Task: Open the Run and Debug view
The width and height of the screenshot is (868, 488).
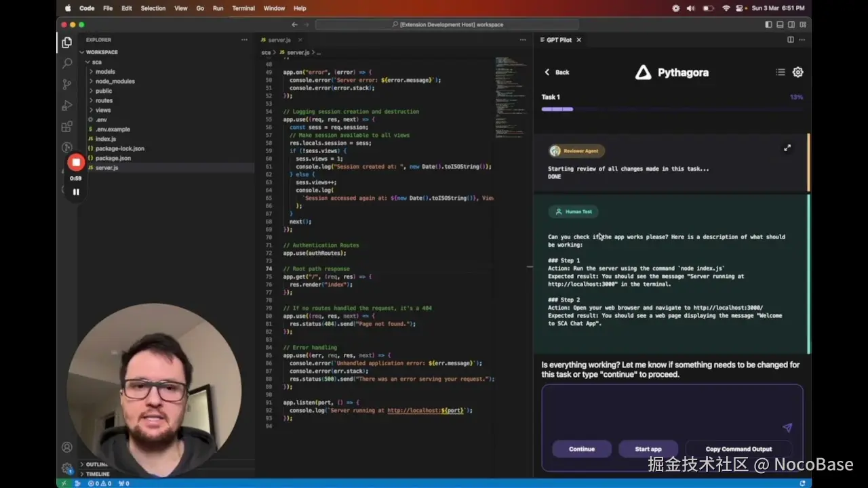Action: (66, 106)
